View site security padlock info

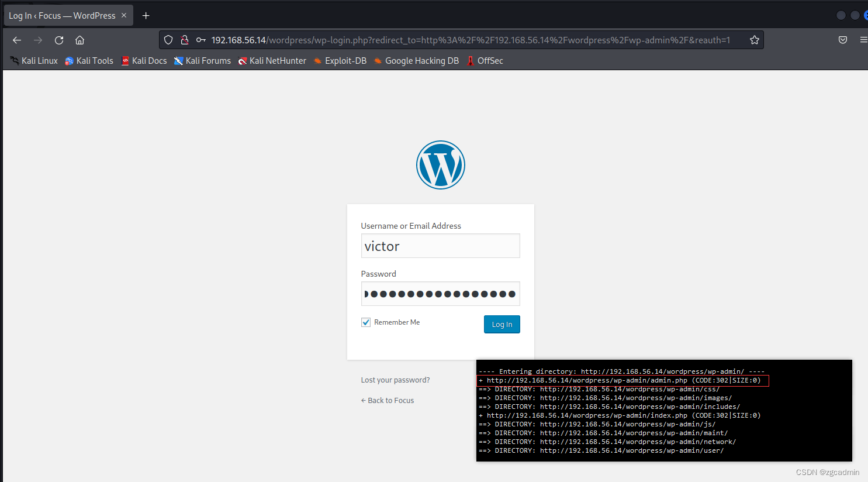point(184,40)
